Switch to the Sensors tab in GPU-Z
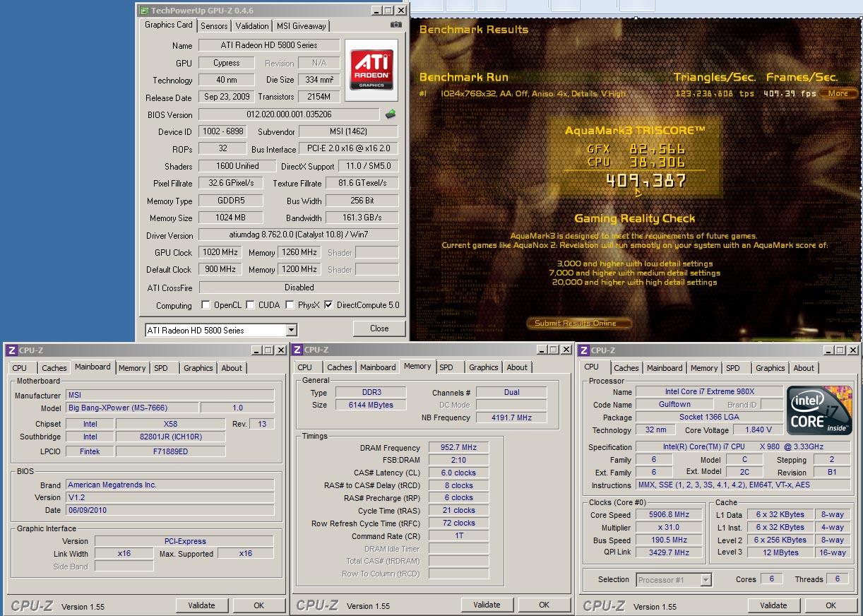863x616 pixels. [214, 26]
